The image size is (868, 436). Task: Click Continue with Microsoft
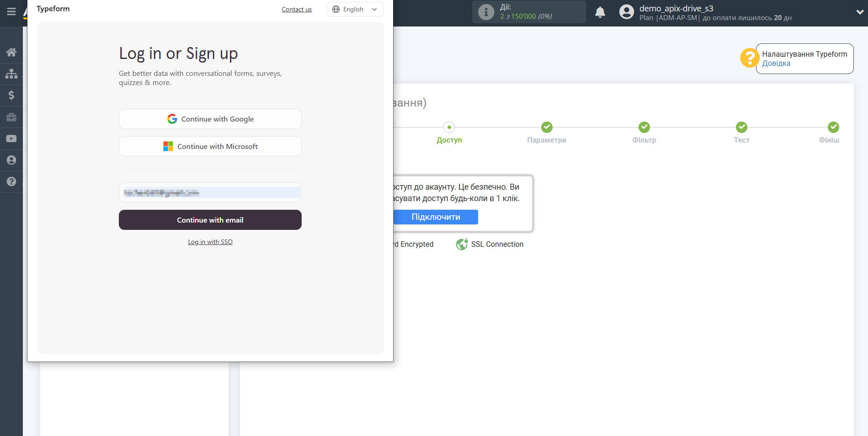point(210,146)
